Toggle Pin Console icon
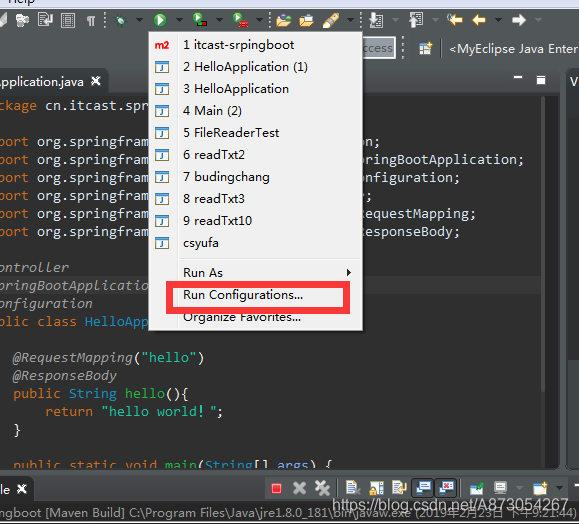 point(476,489)
